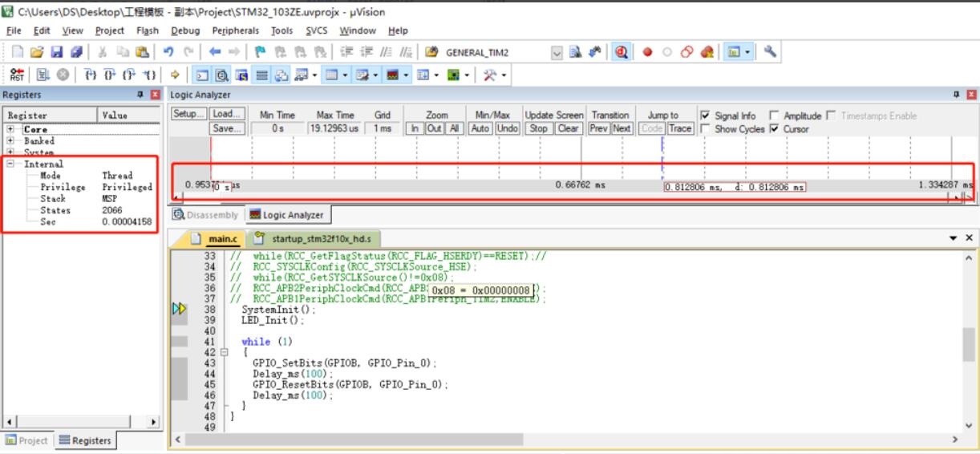Toggle the Start/Stop Debug Session icon
The width and height of the screenshot is (980, 454).
pos(621,52)
